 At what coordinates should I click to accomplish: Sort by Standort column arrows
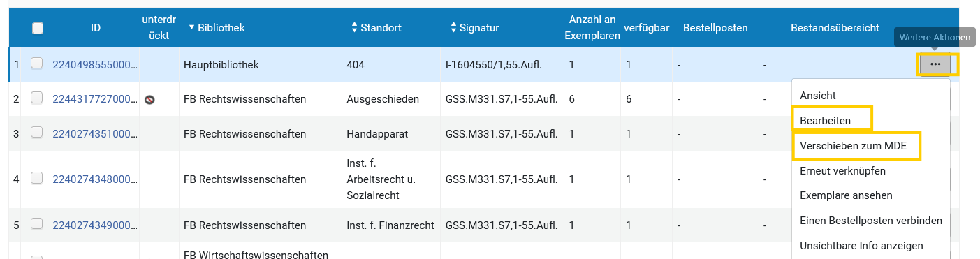(354, 28)
